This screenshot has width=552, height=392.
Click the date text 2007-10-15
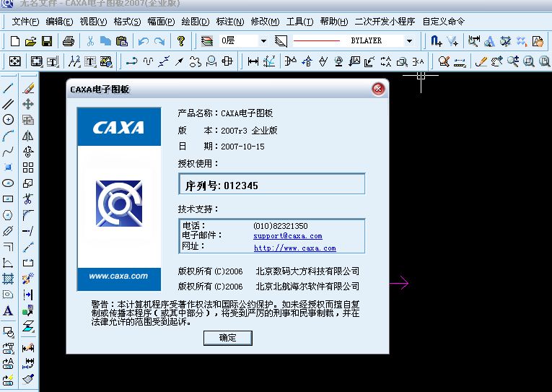242,147
